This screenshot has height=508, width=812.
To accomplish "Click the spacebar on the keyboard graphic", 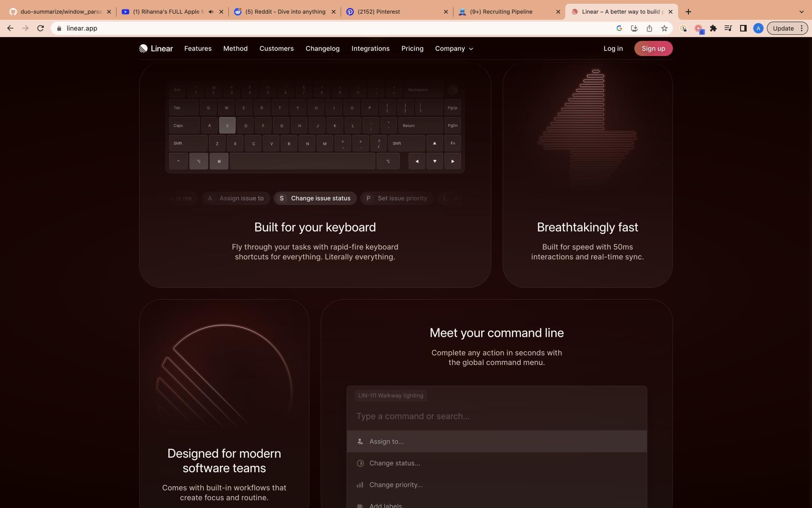I will pyautogui.click(x=303, y=161).
